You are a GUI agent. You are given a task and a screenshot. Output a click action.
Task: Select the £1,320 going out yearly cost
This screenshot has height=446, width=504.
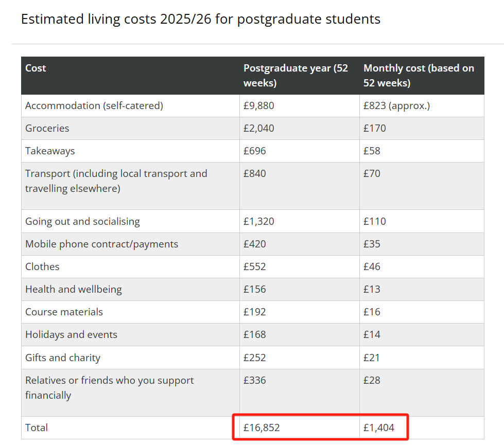pyautogui.click(x=259, y=221)
